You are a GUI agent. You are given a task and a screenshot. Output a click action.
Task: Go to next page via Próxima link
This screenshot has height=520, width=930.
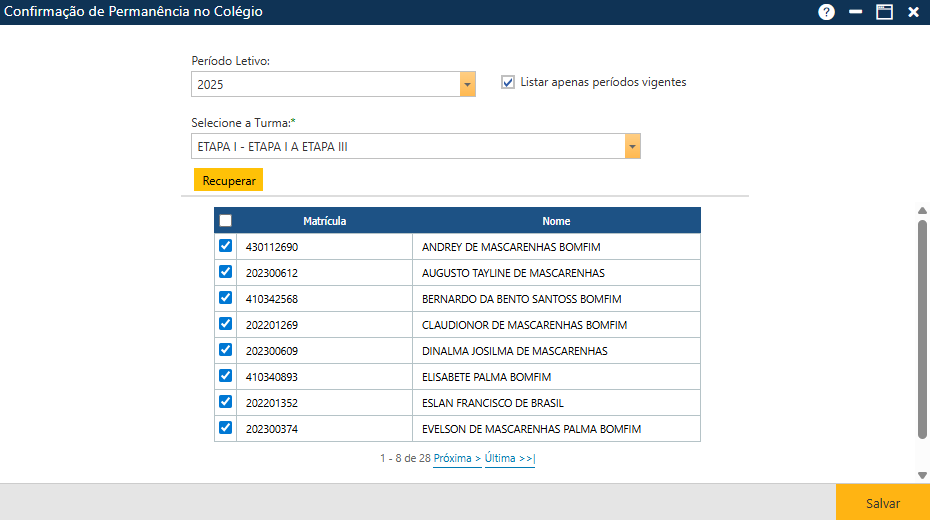457,458
